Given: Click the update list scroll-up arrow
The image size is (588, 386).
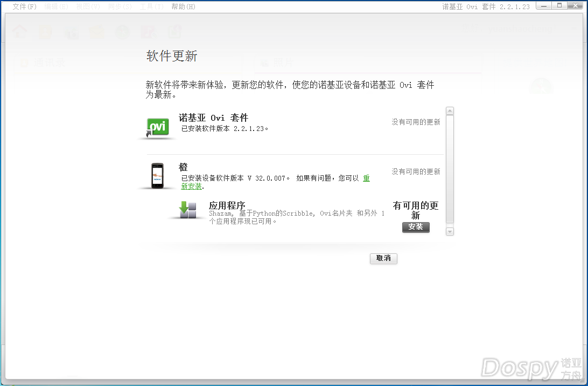Looking at the screenshot, I should pos(450,111).
